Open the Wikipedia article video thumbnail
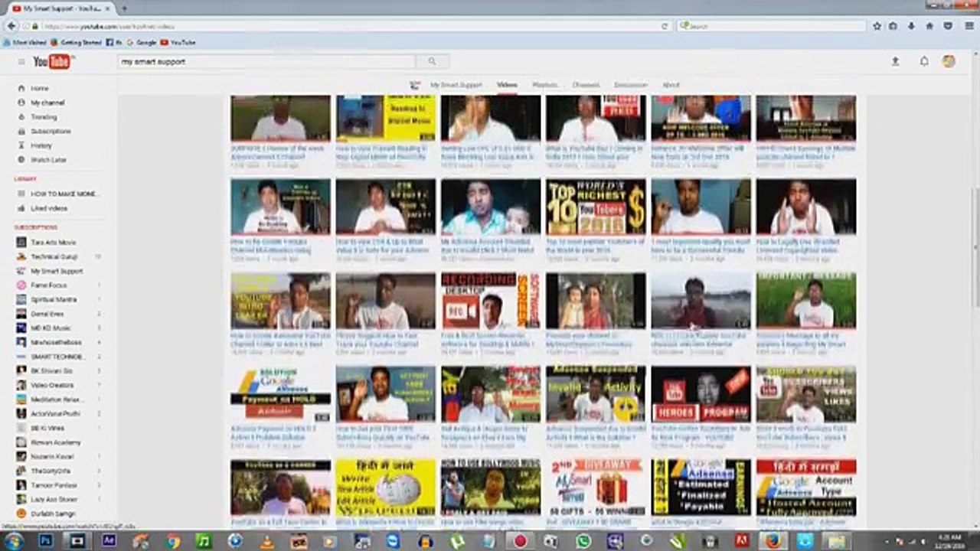The height and width of the screenshot is (551, 980). click(386, 487)
